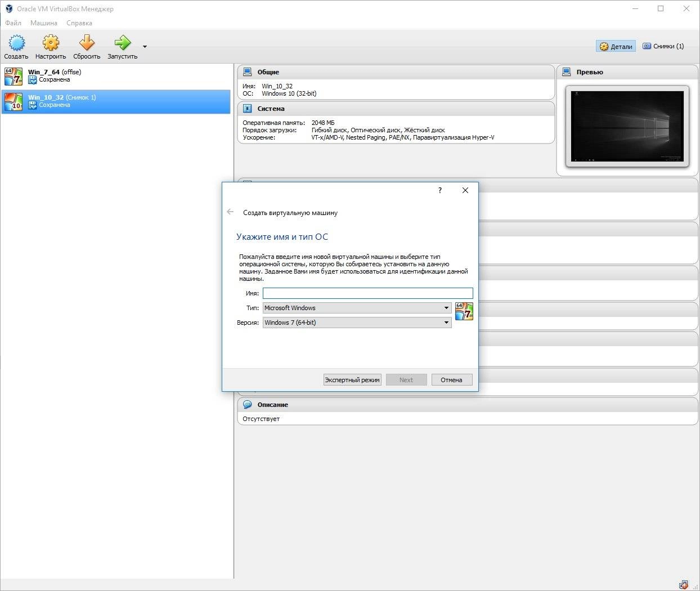Open the Справка menu
This screenshot has height=591, width=700.
[79, 23]
